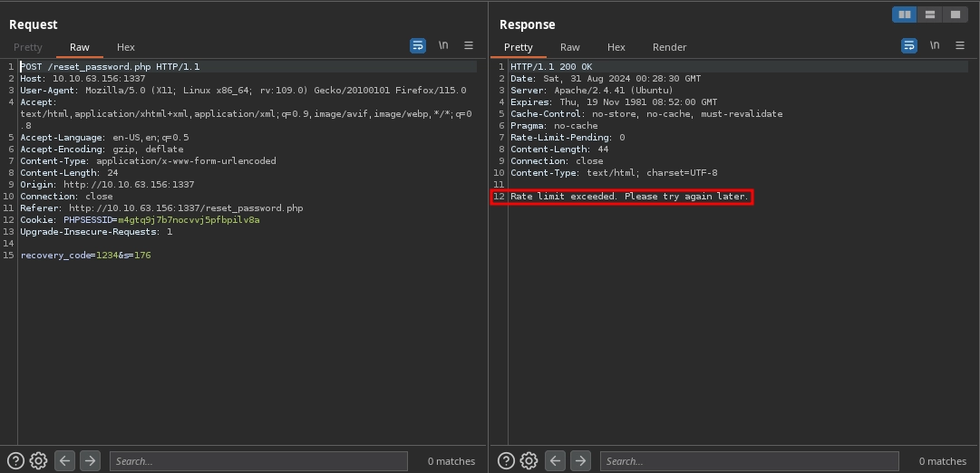This screenshot has width=980, height=473.
Task: Go to next match in Request search
Action: coord(90,460)
